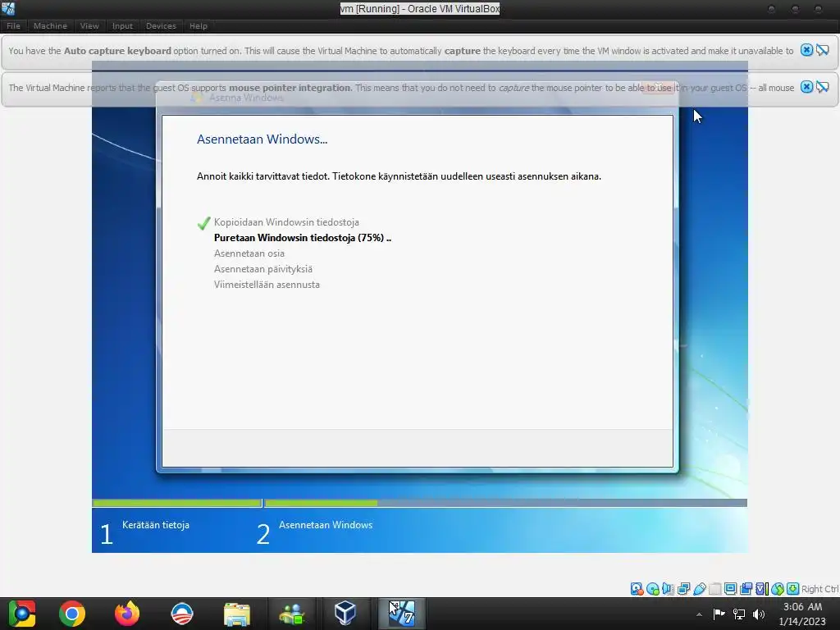Click the Asennetaan Windows... heading
The height and width of the screenshot is (630, 840).
pos(262,139)
